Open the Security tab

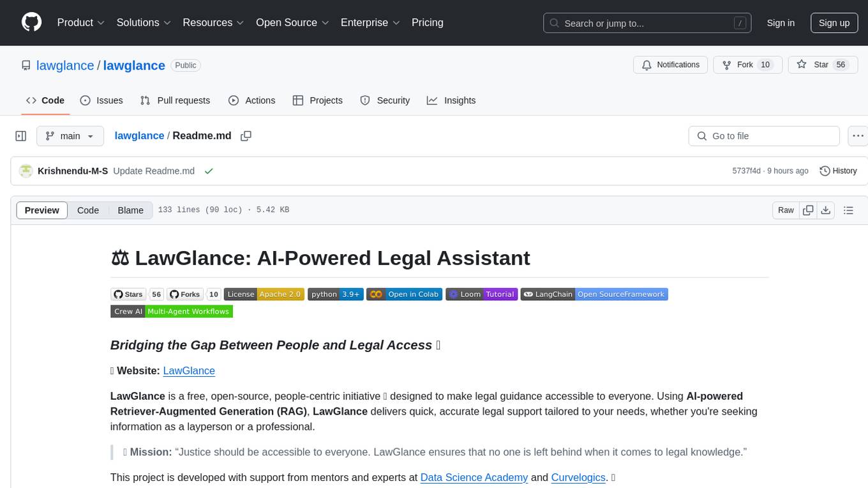[x=385, y=100]
